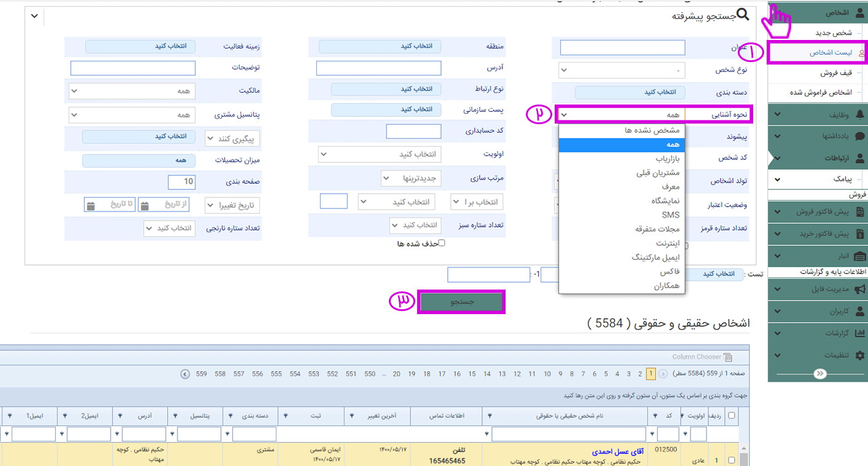Choose مشتریان قبلی from the open list
This screenshot has height=466, width=868.
(x=622, y=173)
